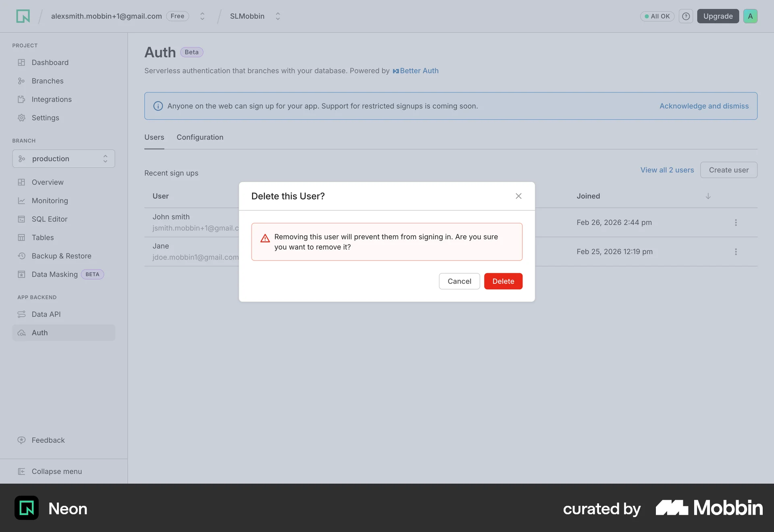Click the Free plan badge
Image resolution: width=774 pixels, height=532 pixels.
pos(177,16)
